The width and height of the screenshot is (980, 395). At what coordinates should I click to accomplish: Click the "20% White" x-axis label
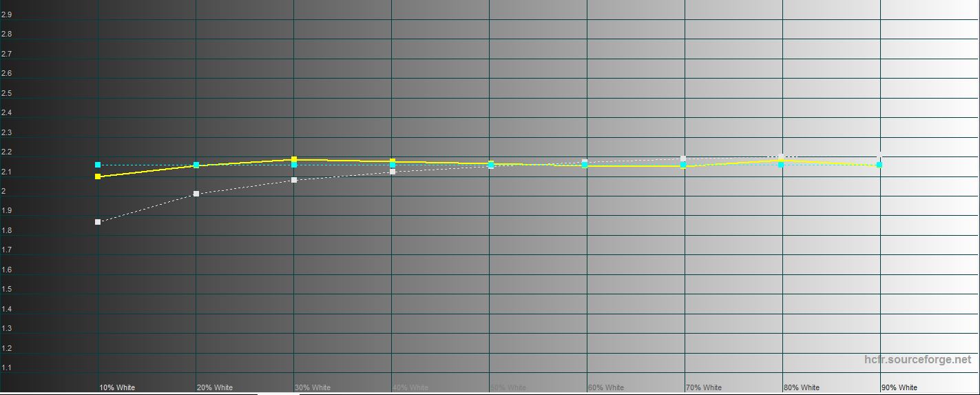[215, 387]
